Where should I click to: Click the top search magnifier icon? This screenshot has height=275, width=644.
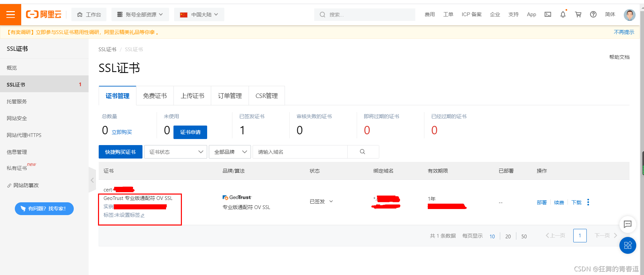pos(322,14)
